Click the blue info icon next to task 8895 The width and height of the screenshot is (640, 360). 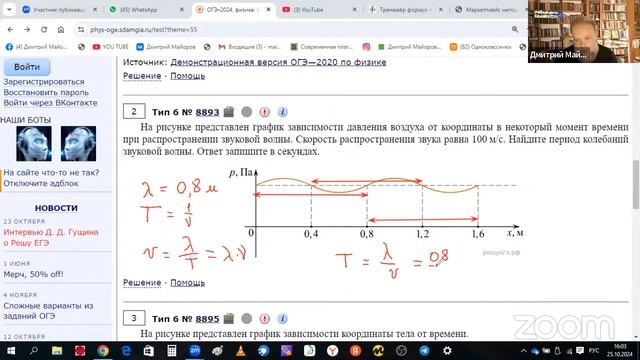[282, 318]
